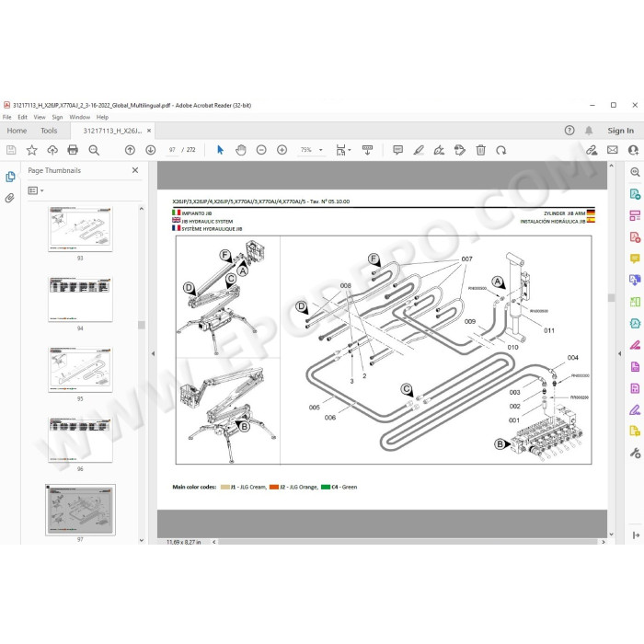The width and height of the screenshot is (644, 644).
Task: Switch to the Home tab
Action: (x=17, y=131)
